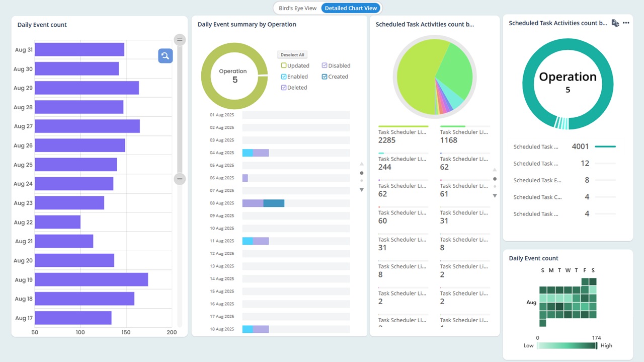The width and height of the screenshot is (644, 362).
Task: Toggle the Created operation checkbox
Action: point(325,77)
